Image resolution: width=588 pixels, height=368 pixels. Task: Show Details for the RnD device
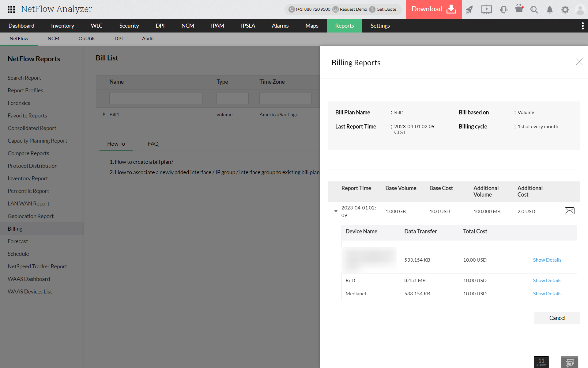[547, 280]
